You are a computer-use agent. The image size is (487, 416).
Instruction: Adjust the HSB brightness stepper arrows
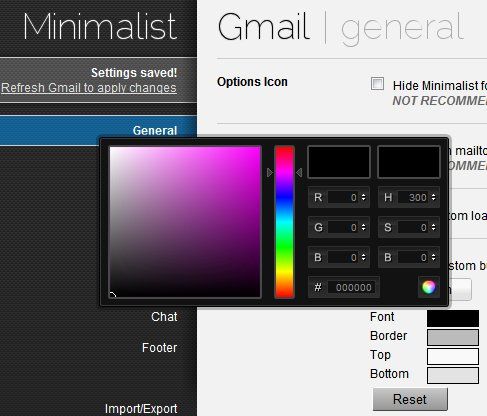(433, 257)
